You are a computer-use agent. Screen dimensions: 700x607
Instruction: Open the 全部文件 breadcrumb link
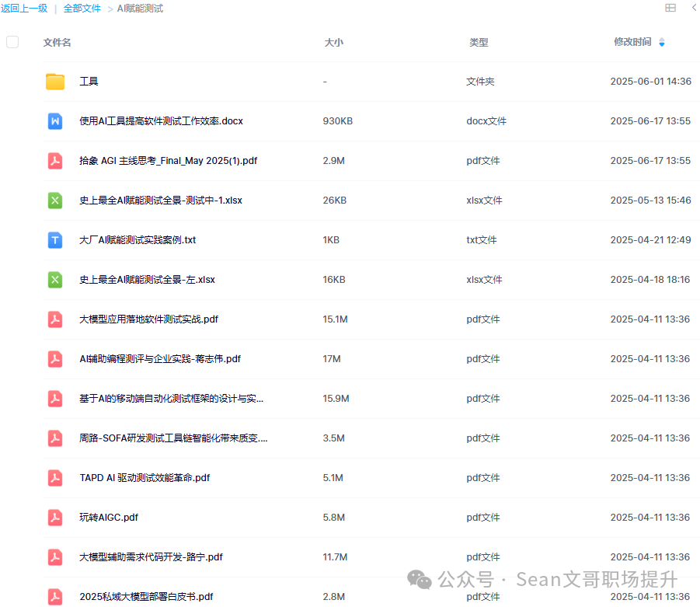(82, 9)
